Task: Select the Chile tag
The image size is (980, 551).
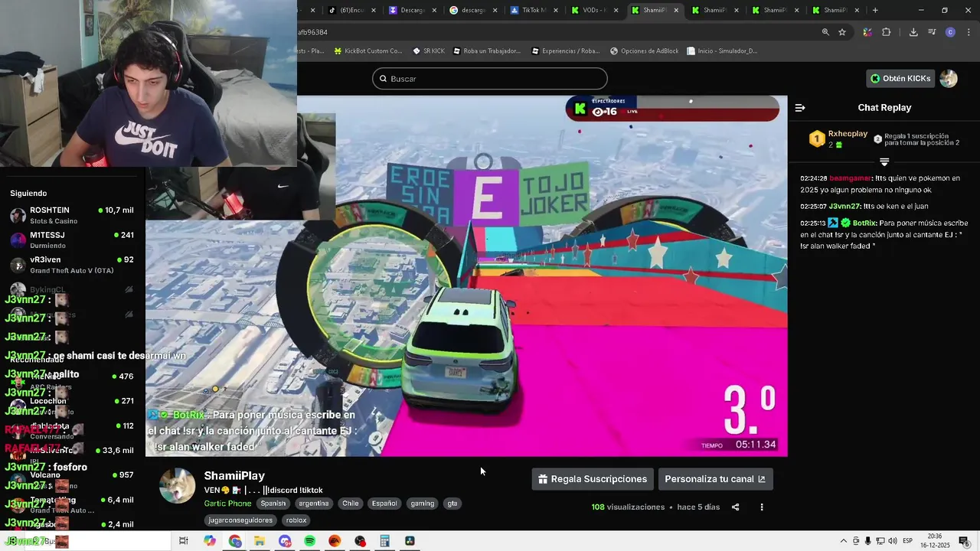Action: click(x=351, y=504)
